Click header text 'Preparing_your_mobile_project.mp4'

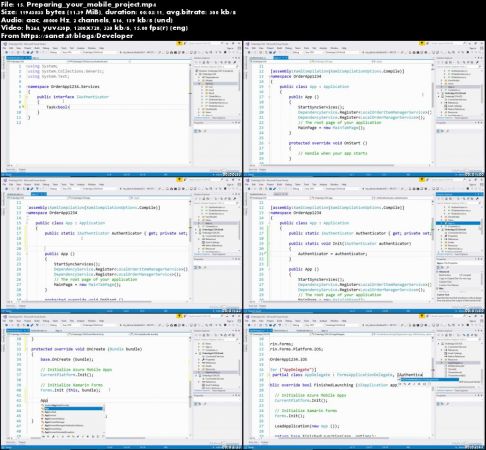pyautogui.click(x=91, y=4)
